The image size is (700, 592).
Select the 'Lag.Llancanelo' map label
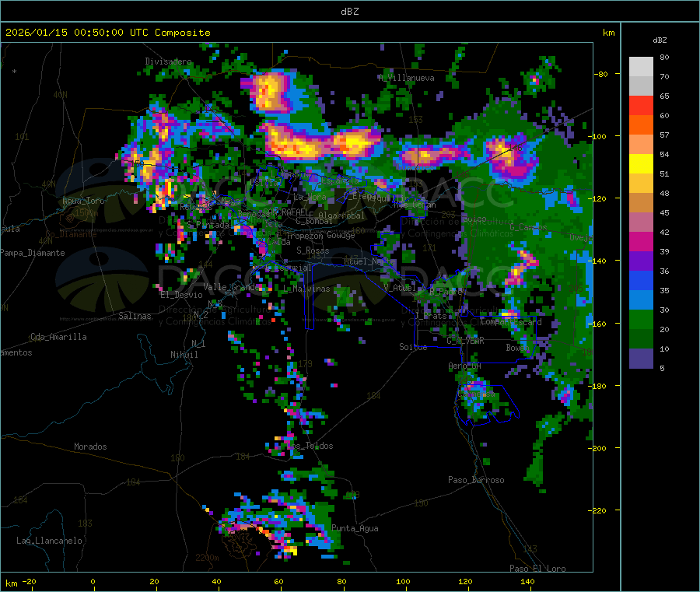pyautogui.click(x=49, y=541)
